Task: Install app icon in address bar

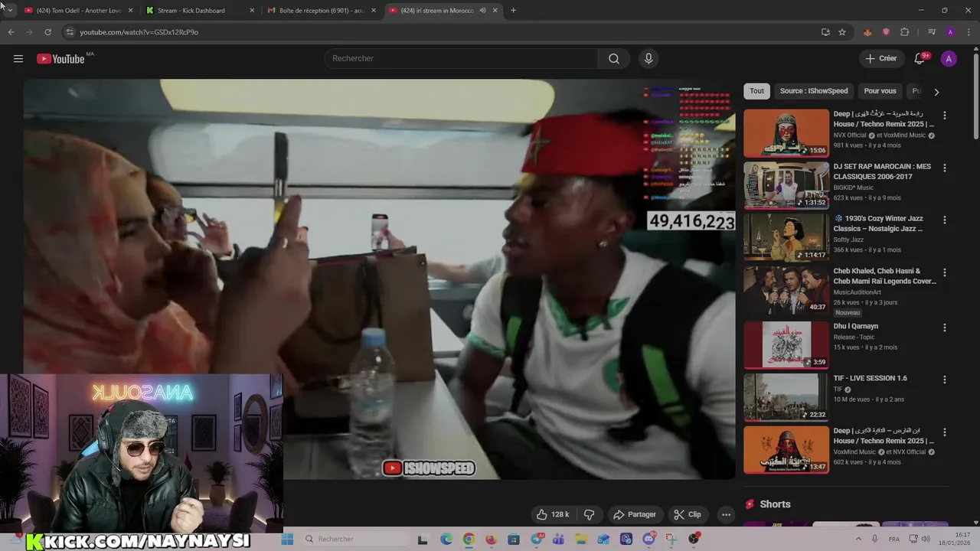Action: (825, 32)
